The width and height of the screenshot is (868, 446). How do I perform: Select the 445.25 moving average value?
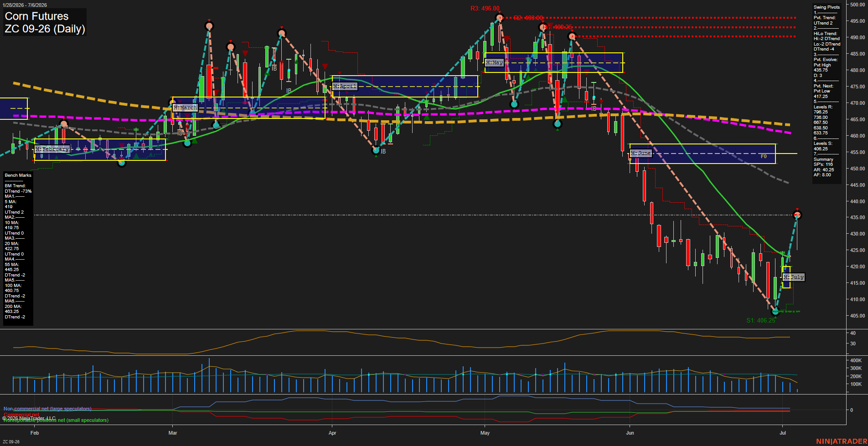point(12,270)
